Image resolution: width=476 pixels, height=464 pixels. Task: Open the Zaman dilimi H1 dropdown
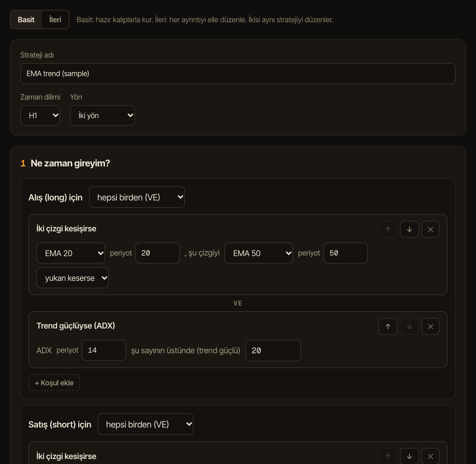(x=40, y=115)
